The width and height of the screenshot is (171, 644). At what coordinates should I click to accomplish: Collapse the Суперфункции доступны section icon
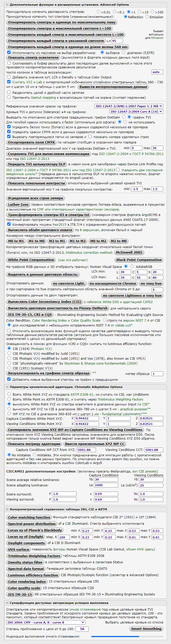click(7, 603)
